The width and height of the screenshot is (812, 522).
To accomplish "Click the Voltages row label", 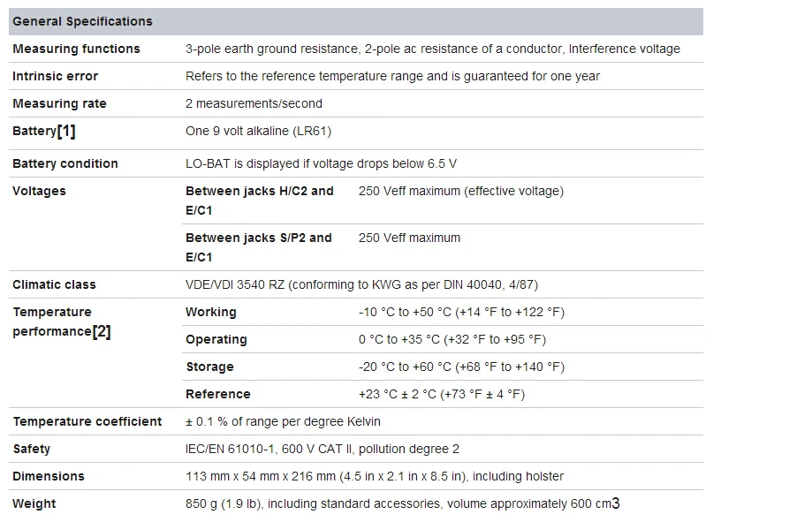I will click(40, 191).
